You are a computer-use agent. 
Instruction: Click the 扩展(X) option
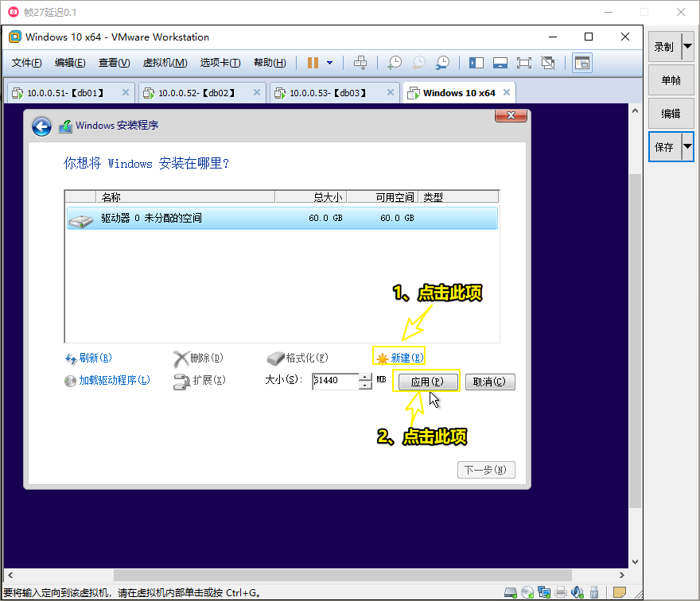(x=200, y=381)
